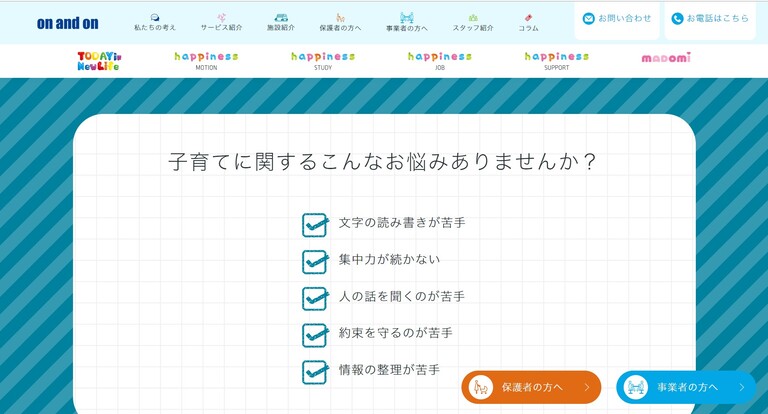
Task: Open the madomi brand link
Action: point(666,58)
